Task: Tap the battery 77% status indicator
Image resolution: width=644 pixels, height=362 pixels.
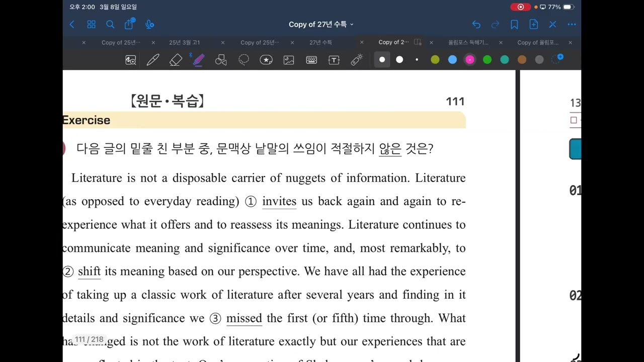Action: click(x=560, y=7)
